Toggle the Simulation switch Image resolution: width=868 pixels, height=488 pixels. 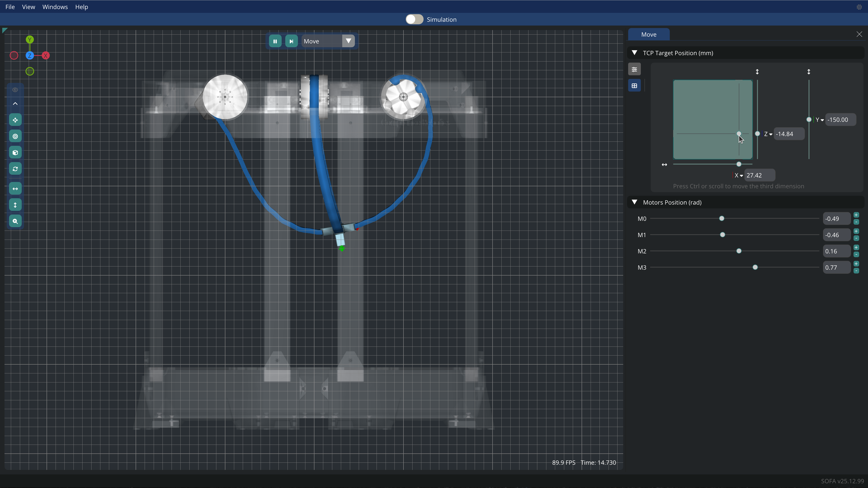pyautogui.click(x=414, y=19)
